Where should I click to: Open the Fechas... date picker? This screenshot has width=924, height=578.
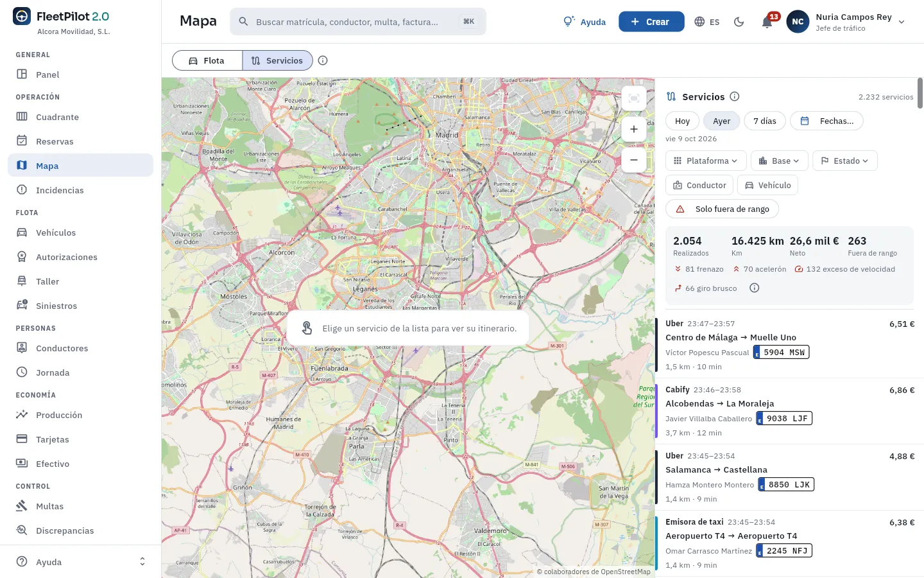pyautogui.click(x=826, y=121)
